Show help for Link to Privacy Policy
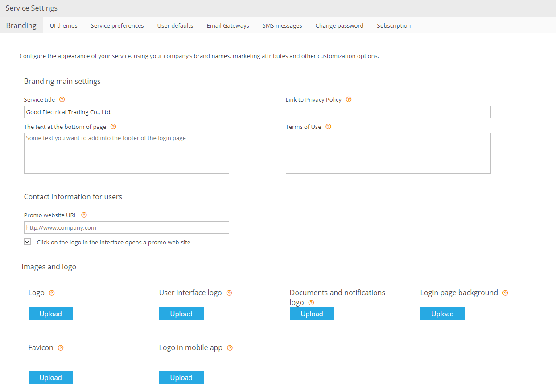The height and width of the screenshot is (392, 556). coord(349,99)
